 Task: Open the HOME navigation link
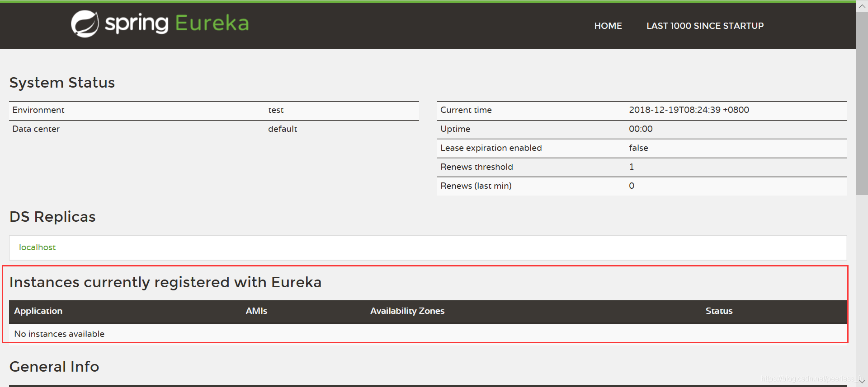pyautogui.click(x=608, y=26)
